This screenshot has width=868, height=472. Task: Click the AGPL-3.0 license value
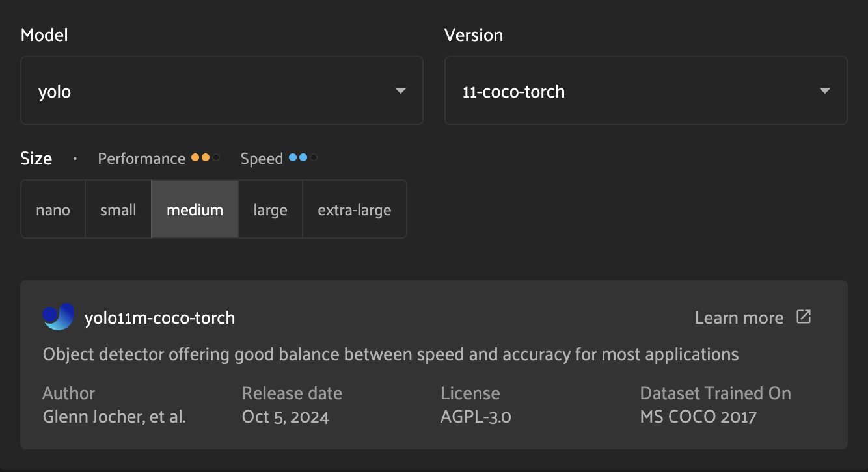pos(476,417)
